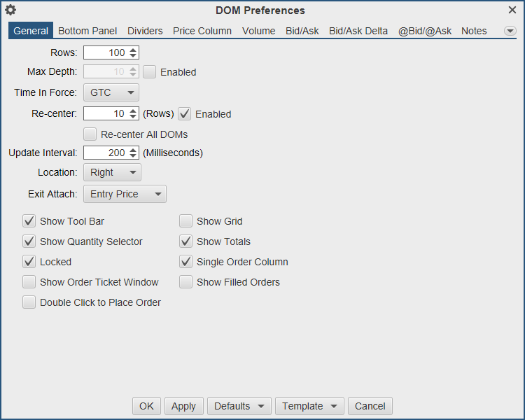Decrease Update Interval with down arrow
525x420 pixels.
pos(133,155)
